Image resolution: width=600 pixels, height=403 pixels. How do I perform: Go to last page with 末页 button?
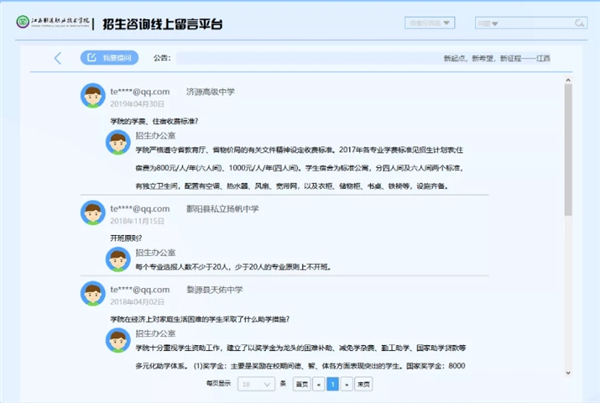[x=364, y=384]
